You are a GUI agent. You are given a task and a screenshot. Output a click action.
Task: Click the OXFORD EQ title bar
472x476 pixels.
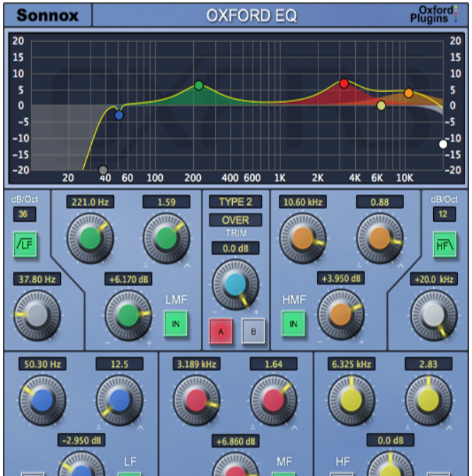point(251,15)
